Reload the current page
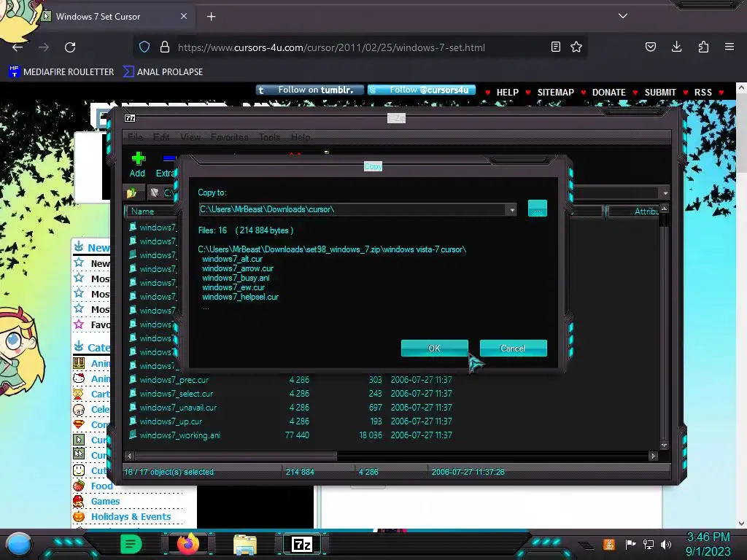Screen dimensions: 747x560 coord(70,47)
